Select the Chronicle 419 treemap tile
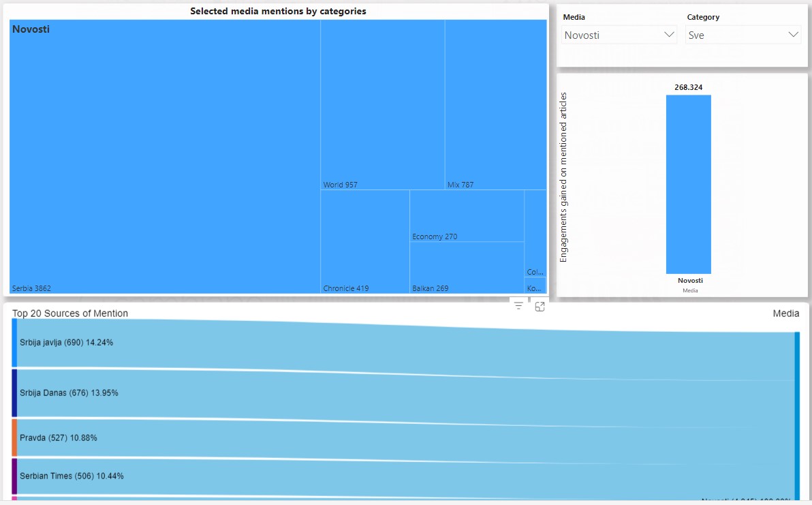Image resolution: width=812 pixels, height=505 pixels. 365,242
